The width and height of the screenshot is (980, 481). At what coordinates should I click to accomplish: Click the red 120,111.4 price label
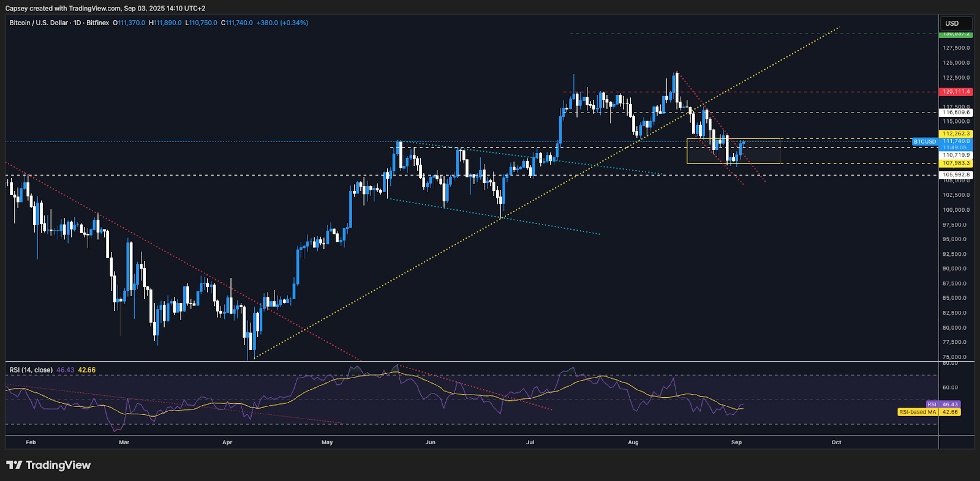pyautogui.click(x=956, y=92)
